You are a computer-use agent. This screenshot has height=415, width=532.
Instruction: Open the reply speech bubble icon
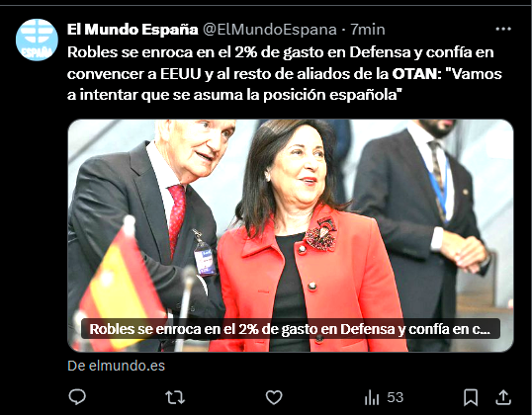pos(77,396)
